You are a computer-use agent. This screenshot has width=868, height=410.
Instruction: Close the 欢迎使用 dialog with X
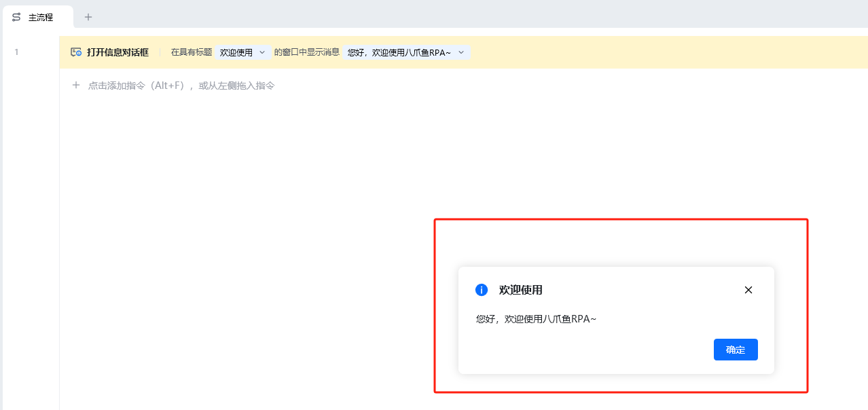pos(748,290)
